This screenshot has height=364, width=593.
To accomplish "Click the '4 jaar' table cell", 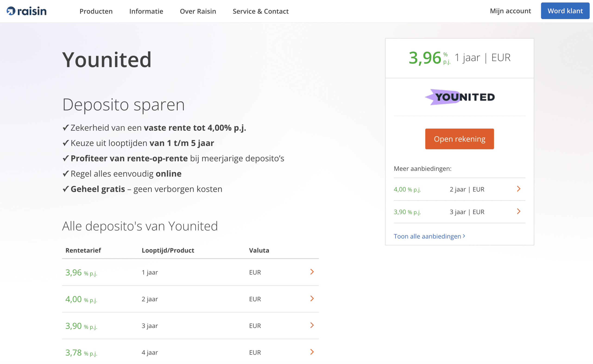I will 150,352.
